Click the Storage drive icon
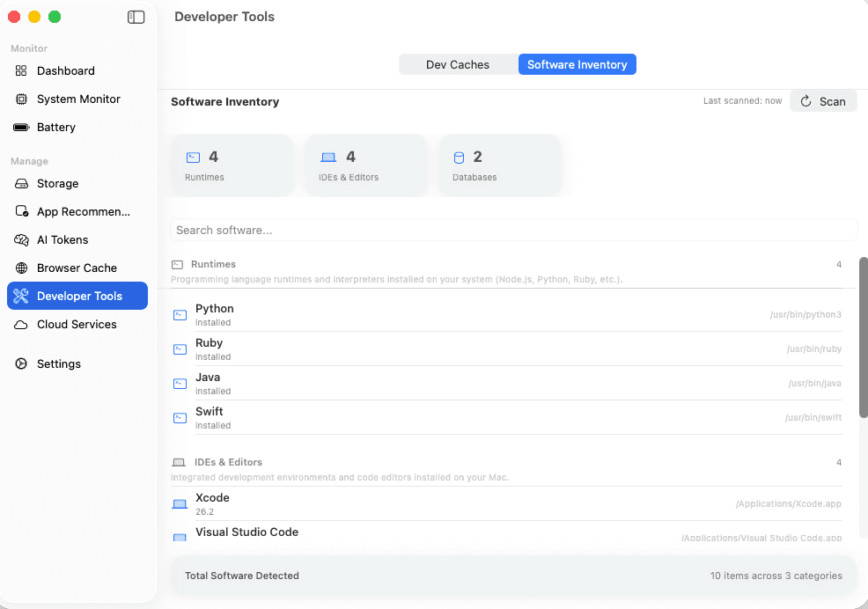 [21, 184]
